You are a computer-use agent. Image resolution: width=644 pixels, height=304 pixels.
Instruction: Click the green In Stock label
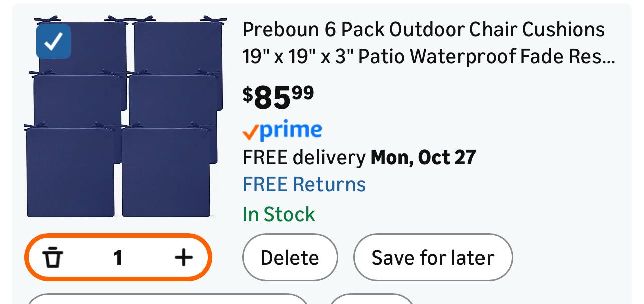click(279, 214)
